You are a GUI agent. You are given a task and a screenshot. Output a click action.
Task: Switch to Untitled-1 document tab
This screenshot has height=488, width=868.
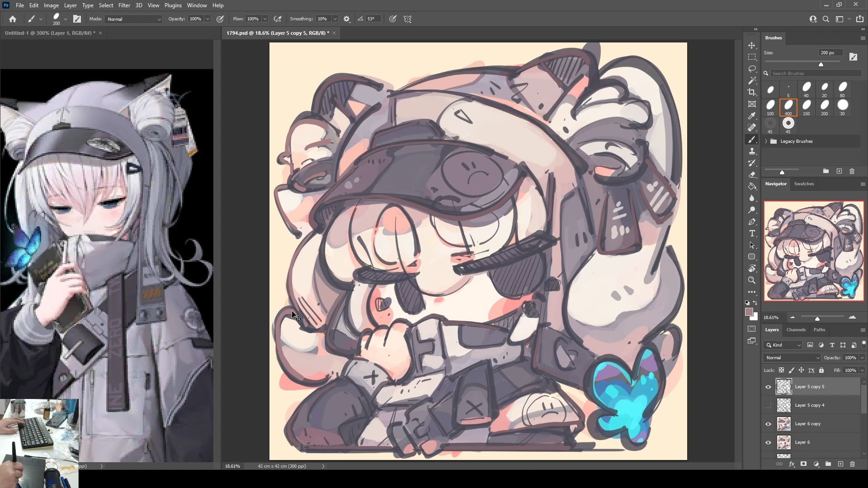50,33
